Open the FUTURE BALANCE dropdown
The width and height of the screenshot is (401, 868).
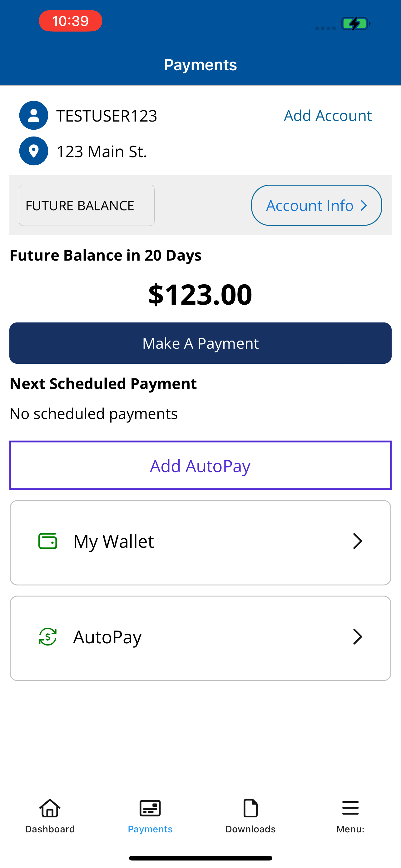[87, 205]
